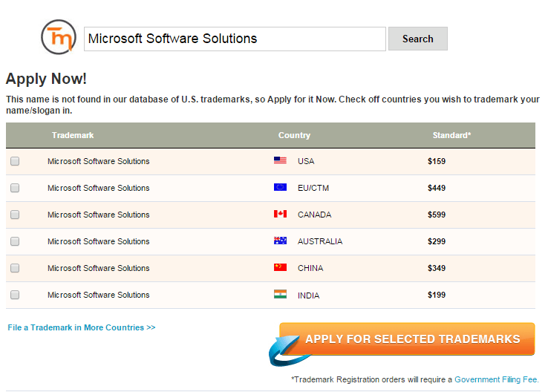Click the Standard* column header

click(451, 135)
